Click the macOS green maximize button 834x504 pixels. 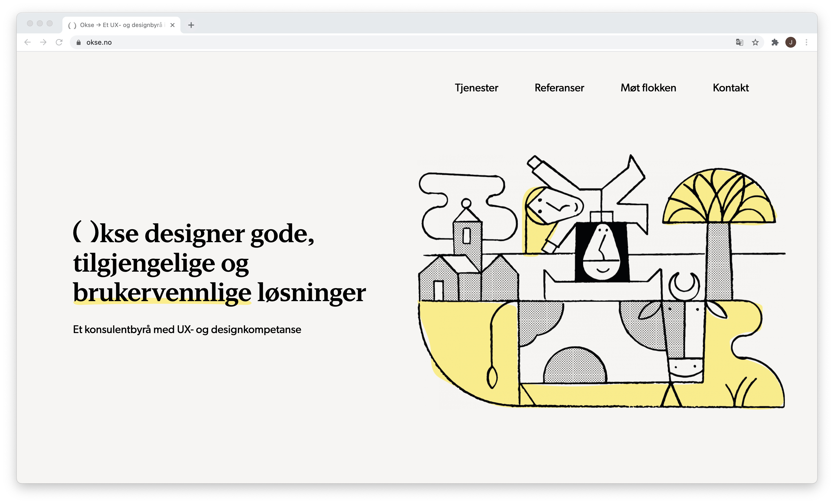pyautogui.click(x=50, y=23)
